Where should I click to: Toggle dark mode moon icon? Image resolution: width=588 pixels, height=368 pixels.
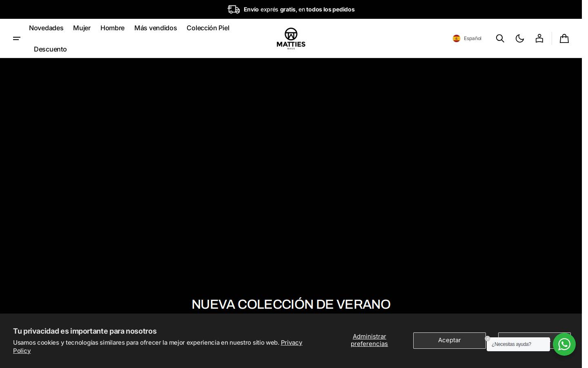coord(520,38)
